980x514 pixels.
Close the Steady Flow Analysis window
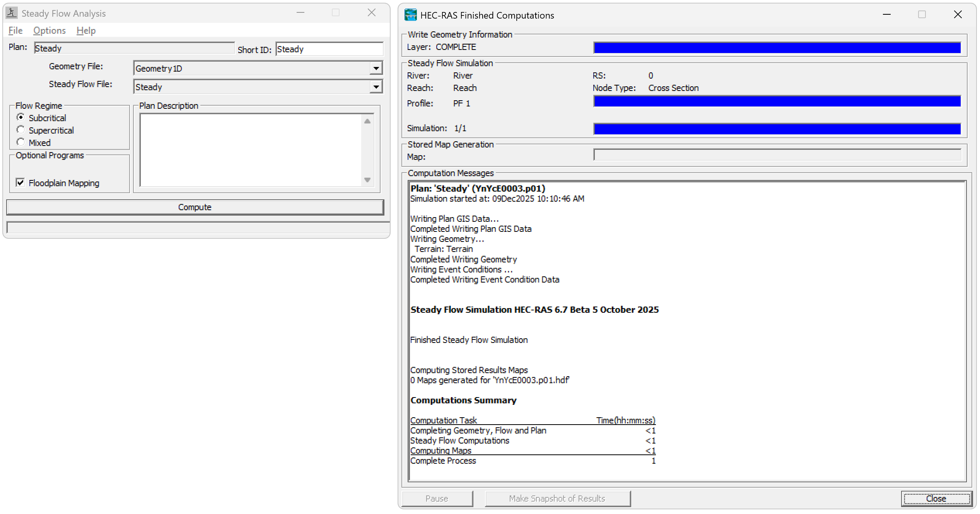(372, 13)
